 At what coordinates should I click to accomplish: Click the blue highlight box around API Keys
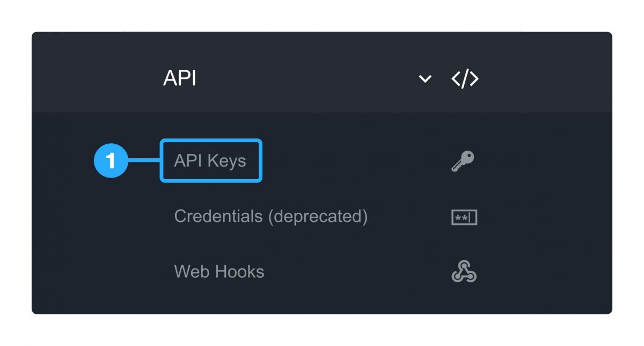coord(211,160)
